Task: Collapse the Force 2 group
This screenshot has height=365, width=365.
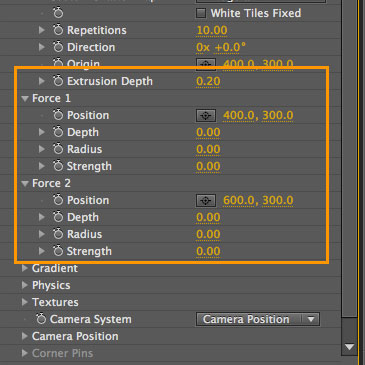Action: tap(25, 183)
